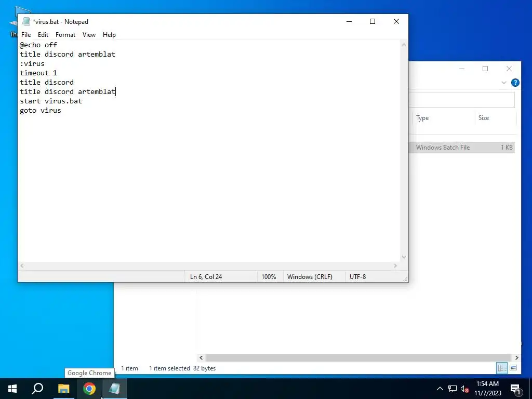Click File Explorer horizontal scrollbar left arrow
532x399 pixels.
click(201, 357)
